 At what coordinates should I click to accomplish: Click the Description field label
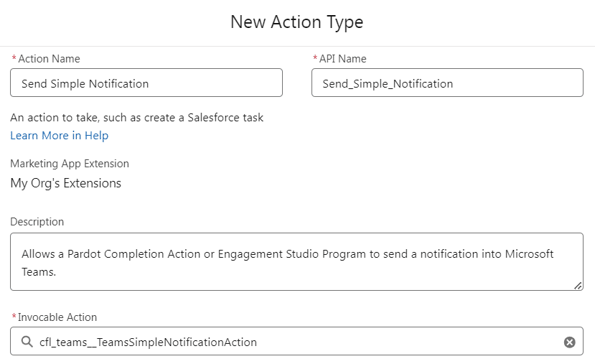[x=37, y=222]
